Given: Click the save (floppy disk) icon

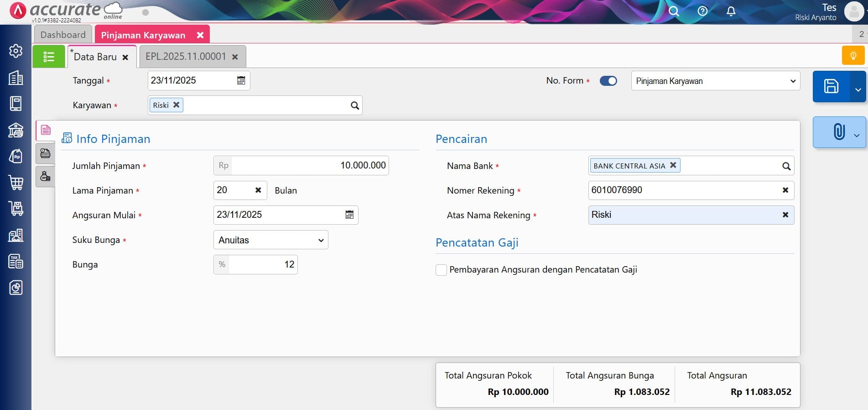Looking at the screenshot, I should pyautogui.click(x=831, y=86).
